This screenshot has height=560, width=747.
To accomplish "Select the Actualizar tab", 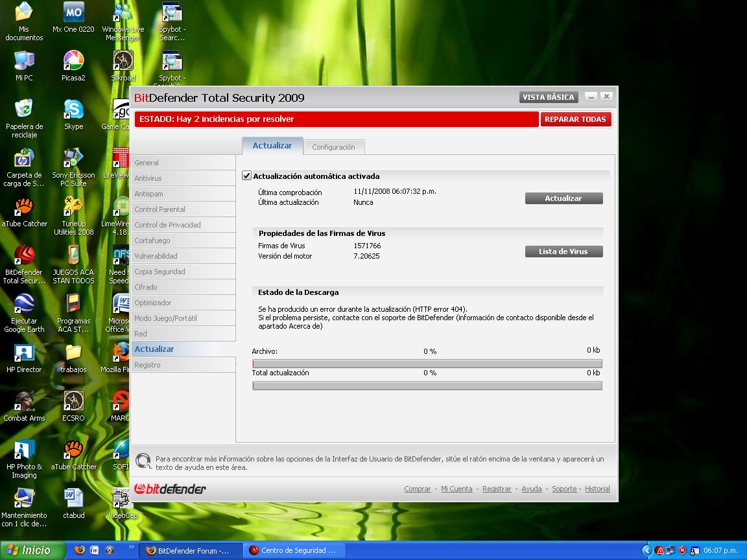I will click(272, 146).
